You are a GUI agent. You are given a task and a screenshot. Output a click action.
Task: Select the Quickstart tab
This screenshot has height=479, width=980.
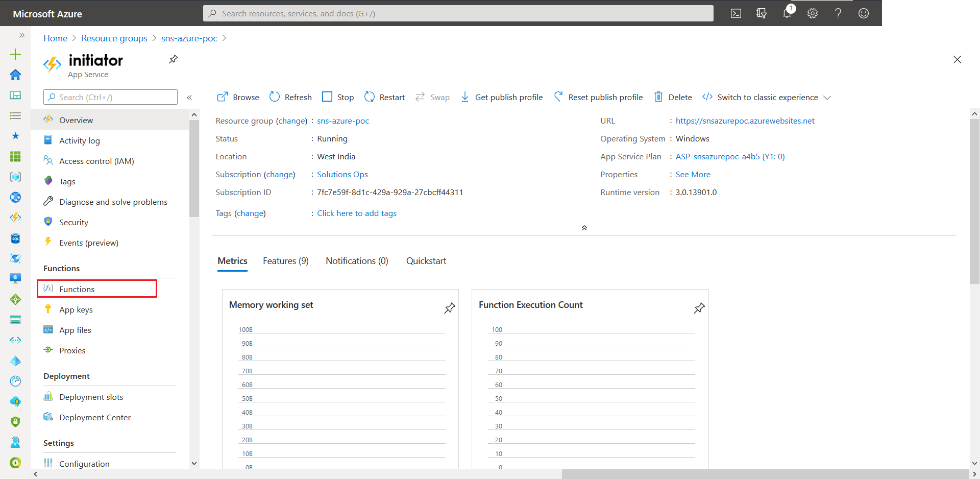pyautogui.click(x=426, y=261)
